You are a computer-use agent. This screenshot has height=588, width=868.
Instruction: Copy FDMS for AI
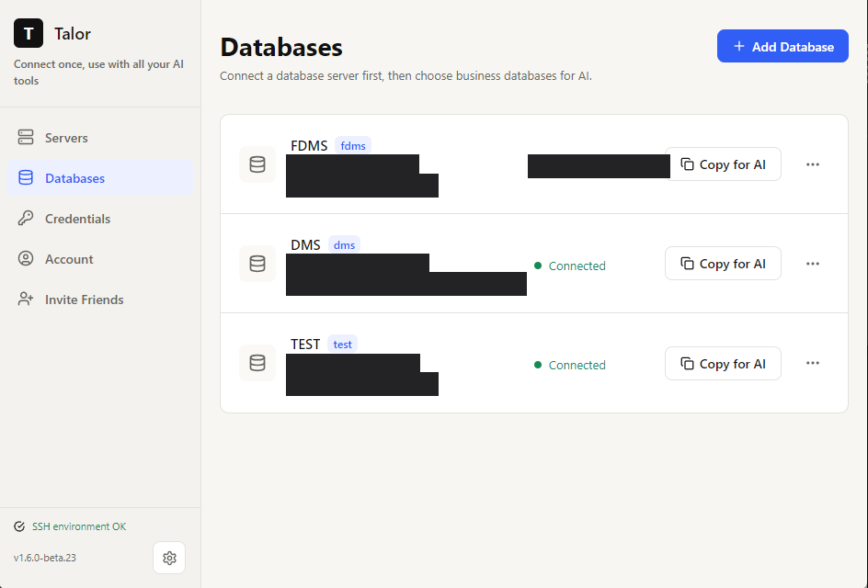coord(723,164)
